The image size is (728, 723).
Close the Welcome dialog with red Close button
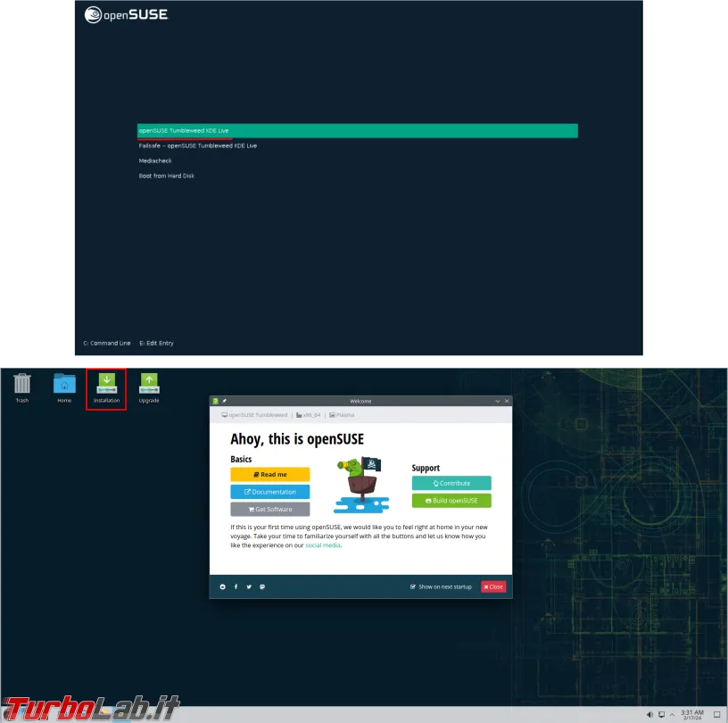tap(493, 586)
